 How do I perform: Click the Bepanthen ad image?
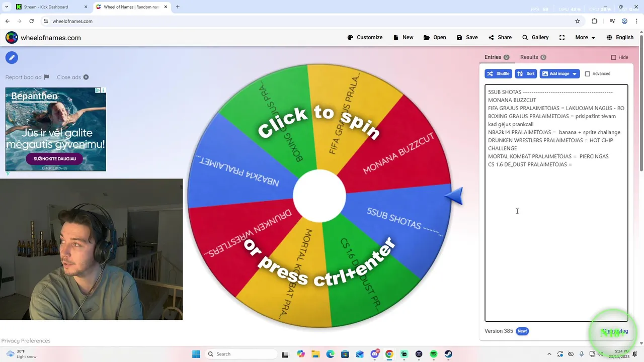click(x=55, y=129)
